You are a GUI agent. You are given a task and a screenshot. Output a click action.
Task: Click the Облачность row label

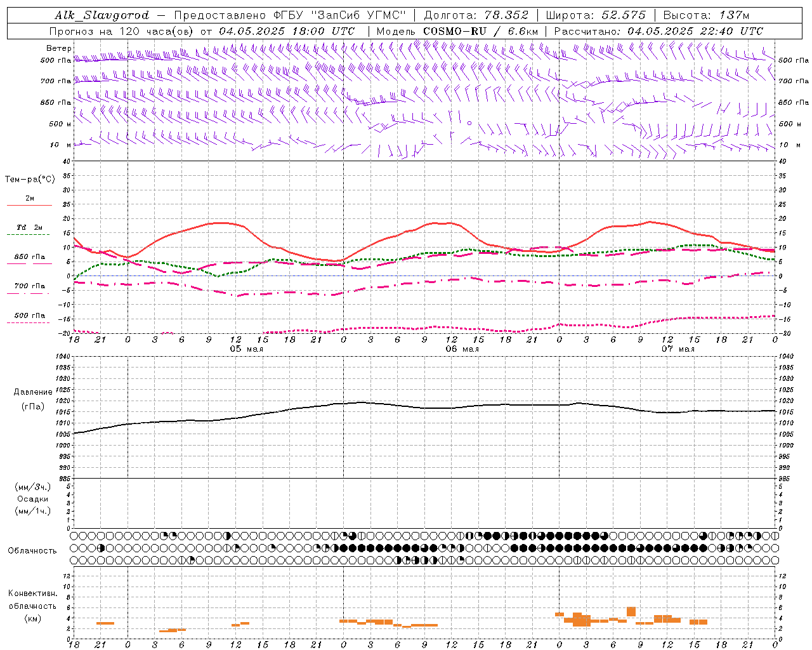32,551
